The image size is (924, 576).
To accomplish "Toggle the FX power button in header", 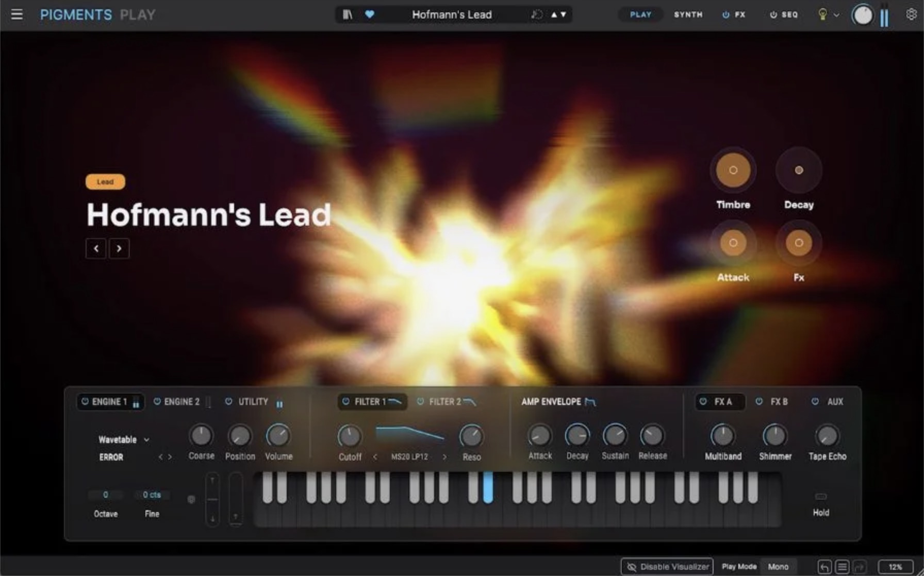I will 726,15.
